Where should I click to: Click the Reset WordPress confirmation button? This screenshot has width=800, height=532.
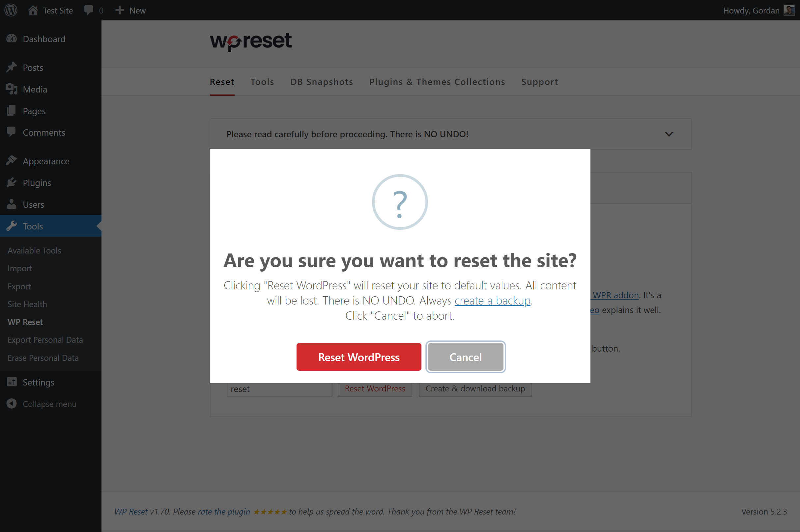point(359,356)
